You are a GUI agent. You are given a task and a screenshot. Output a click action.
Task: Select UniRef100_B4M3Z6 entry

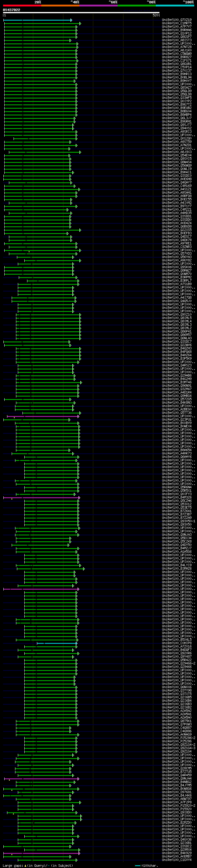coord(177,497)
